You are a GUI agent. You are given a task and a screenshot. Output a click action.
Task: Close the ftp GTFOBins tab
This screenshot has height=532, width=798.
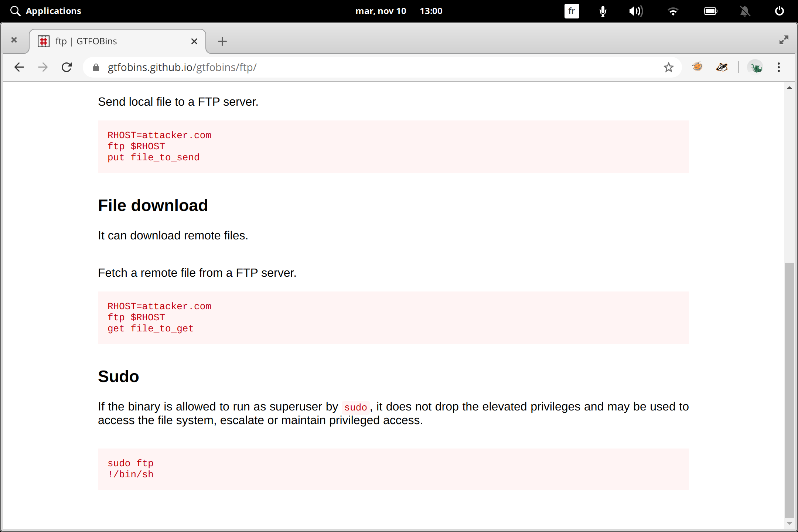(x=194, y=41)
